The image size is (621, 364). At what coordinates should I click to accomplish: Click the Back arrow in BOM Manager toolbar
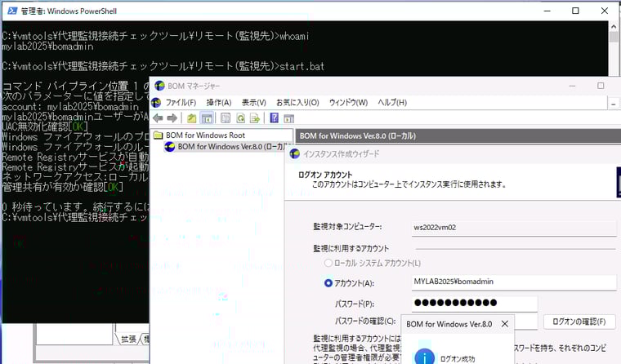(158, 118)
